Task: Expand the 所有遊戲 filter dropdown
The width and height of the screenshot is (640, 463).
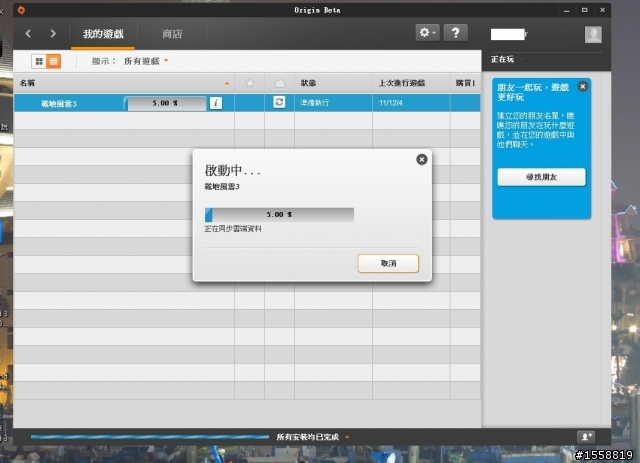Action: coord(146,61)
